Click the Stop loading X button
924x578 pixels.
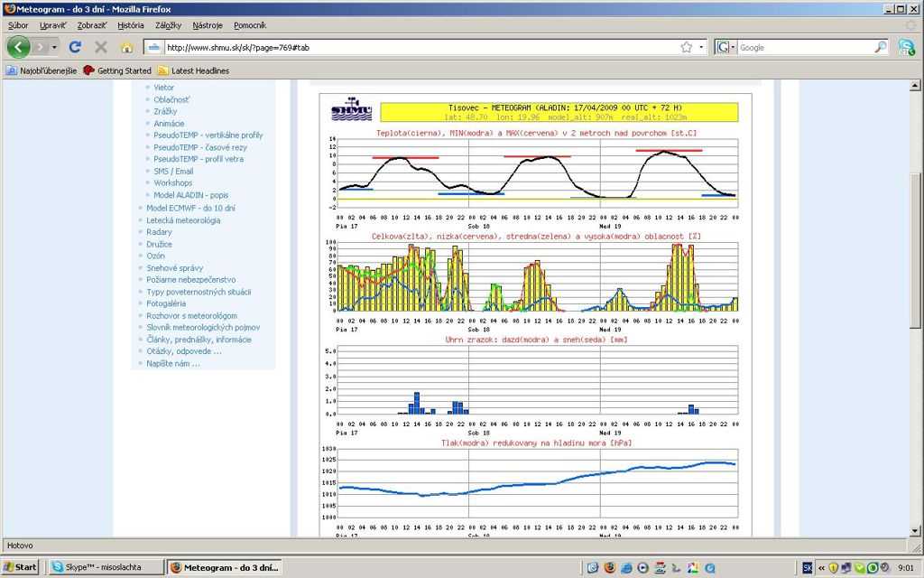101,47
